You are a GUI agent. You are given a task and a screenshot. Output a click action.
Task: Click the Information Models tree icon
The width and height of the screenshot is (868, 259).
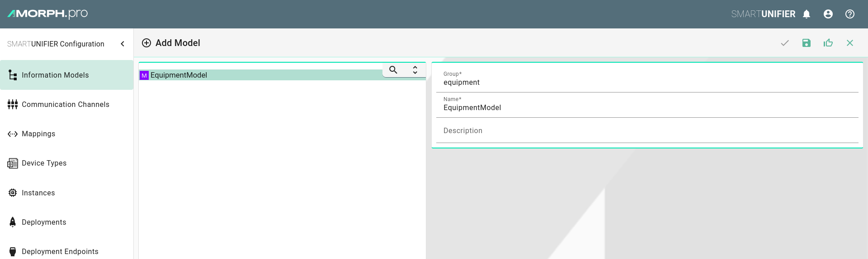pos(13,75)
